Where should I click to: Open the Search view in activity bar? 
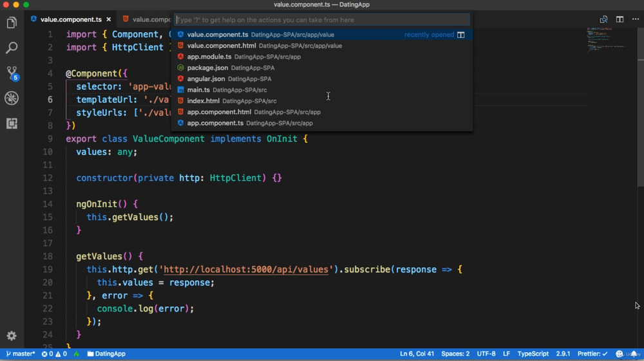[12, 48]
